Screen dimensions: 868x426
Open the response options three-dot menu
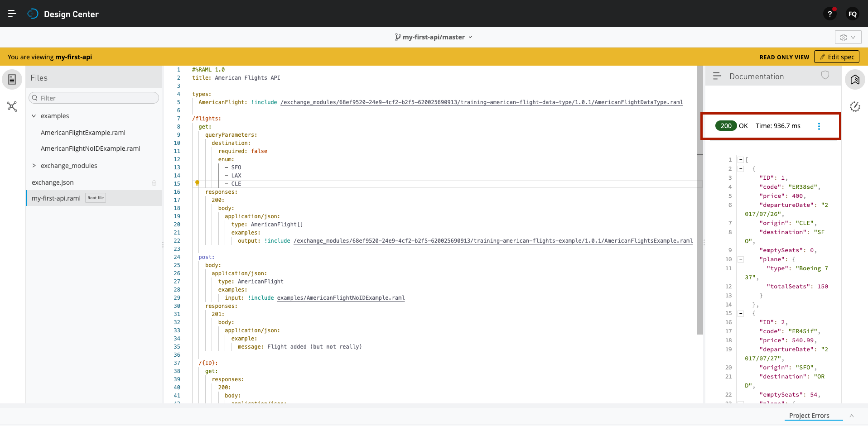(819, 126)
